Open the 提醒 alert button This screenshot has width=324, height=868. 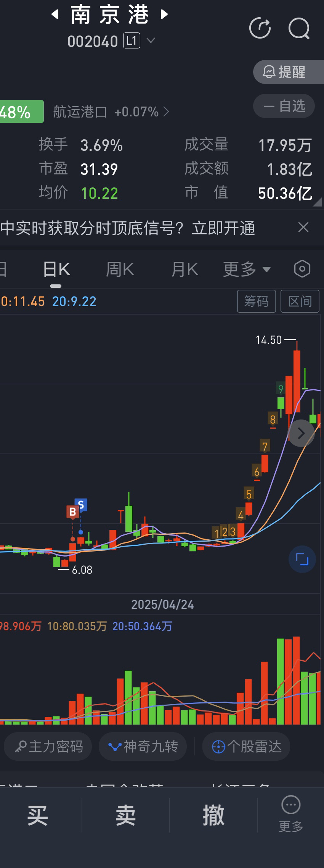[x=289, y=72]
